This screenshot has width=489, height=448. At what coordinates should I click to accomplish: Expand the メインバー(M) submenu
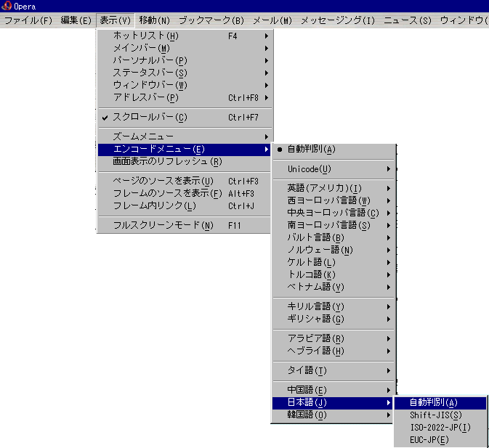coord(184,49)
